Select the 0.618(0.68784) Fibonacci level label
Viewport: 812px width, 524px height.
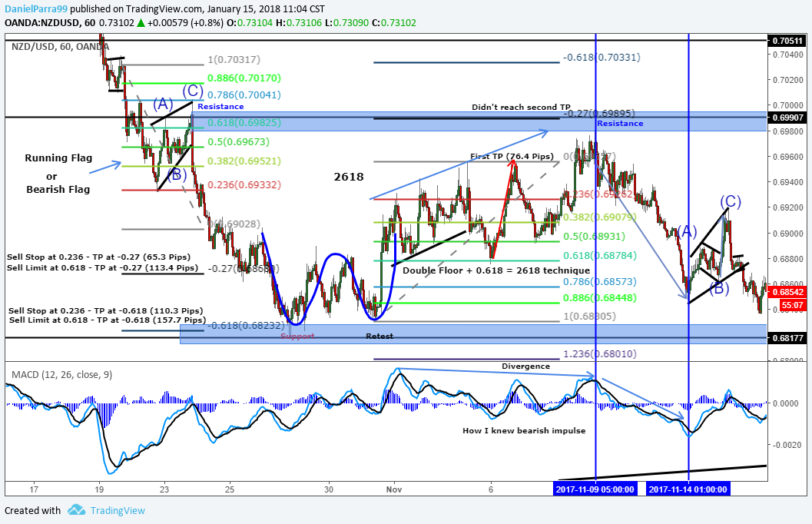[x=600, y=255]
